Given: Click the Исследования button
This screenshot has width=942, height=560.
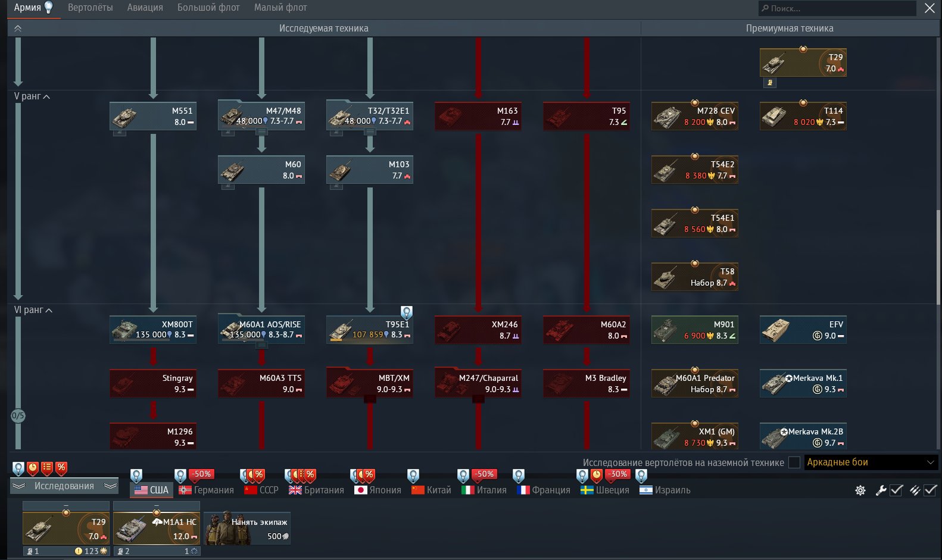Looking at the screenshot, I should (64, 486).
